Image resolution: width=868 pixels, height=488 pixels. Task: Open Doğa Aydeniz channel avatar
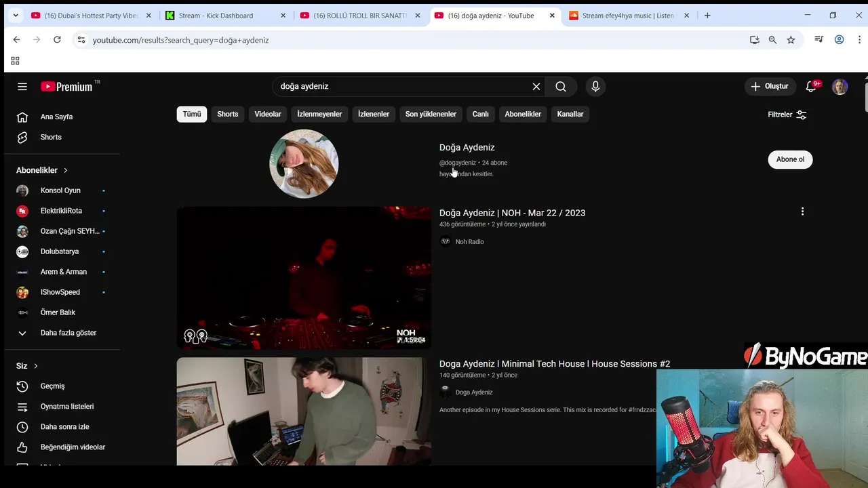(304, 163)
